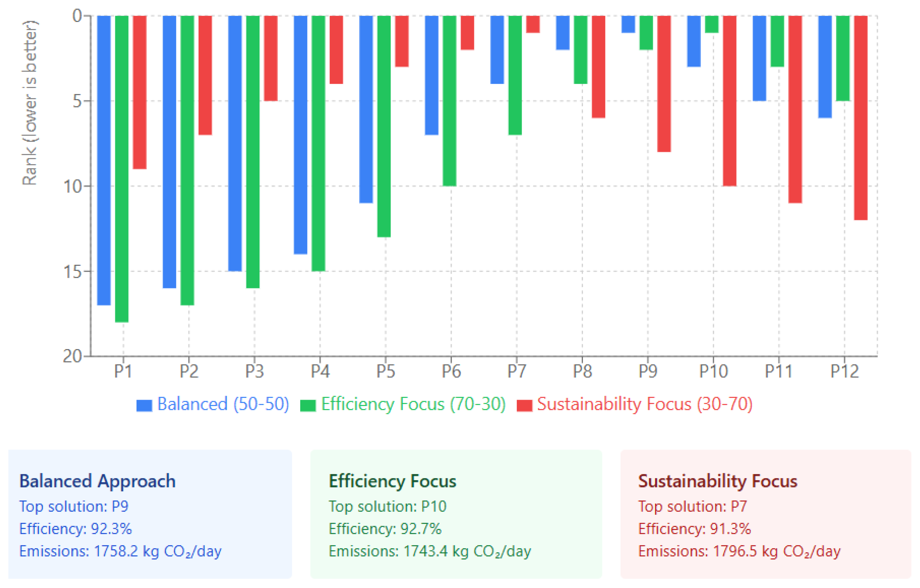Open the Sustainability Focus summary card
This screenshot has height=588, width=920.
(766, 514)
